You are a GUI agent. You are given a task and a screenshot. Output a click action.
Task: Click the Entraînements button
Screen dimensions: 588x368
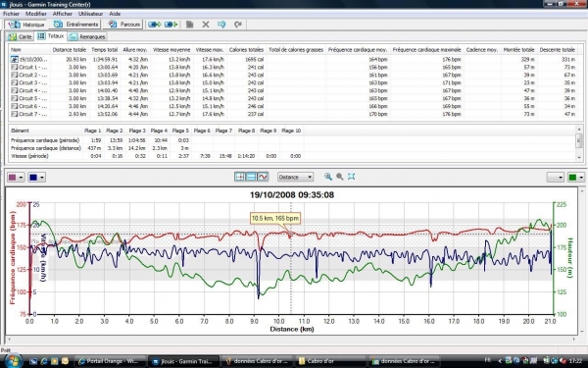coord(75,25)
